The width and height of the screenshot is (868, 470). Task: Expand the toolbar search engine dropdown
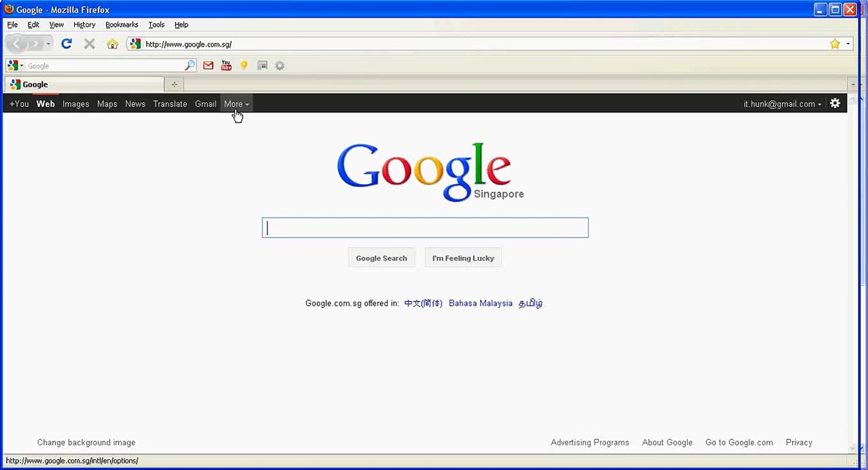15,66
